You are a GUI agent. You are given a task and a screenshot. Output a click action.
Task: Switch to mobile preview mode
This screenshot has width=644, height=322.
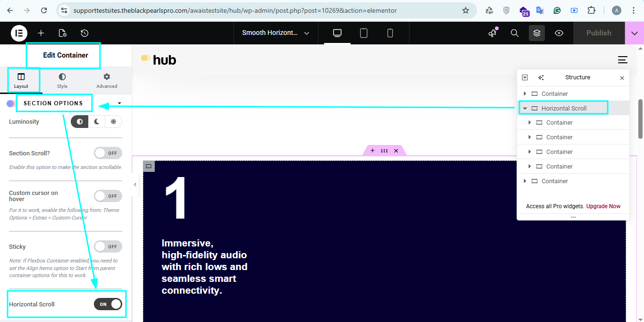click(x=390, y=33)
